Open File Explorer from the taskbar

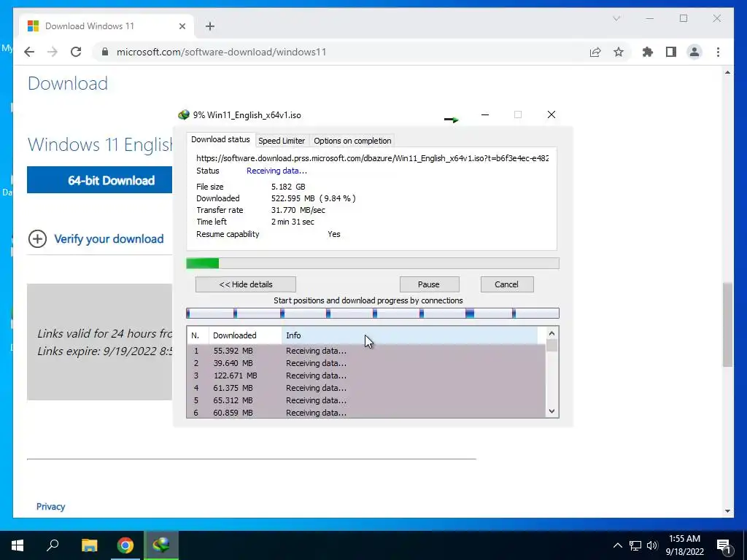(x=89, y=545)
